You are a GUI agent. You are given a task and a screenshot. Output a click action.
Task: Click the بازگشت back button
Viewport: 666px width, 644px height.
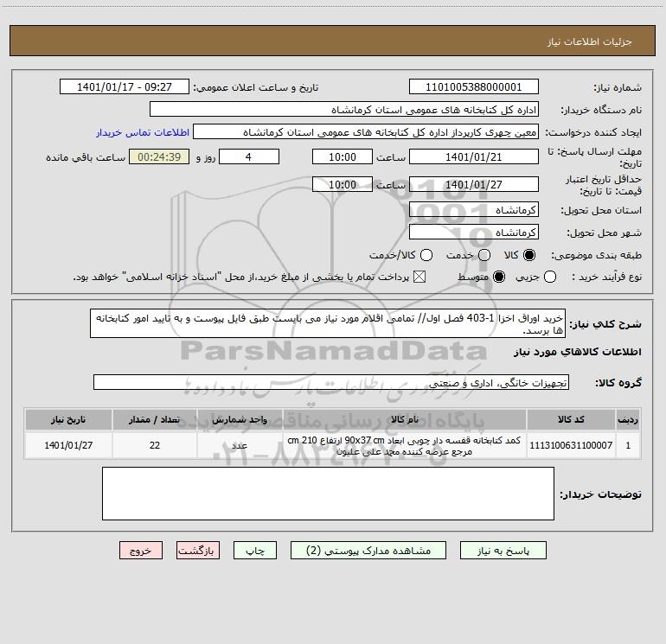pyautogui.click(x=198, y=551)
